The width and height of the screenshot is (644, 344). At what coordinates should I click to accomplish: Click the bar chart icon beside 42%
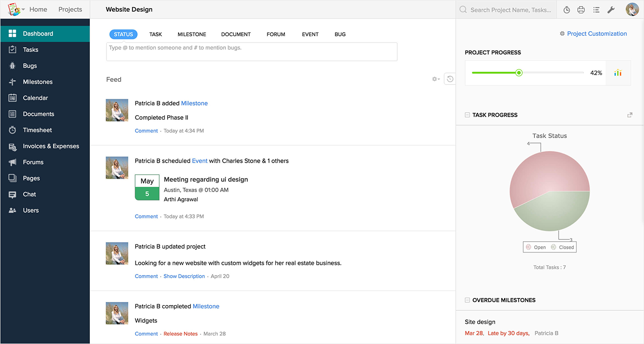(x=618, y=73)
